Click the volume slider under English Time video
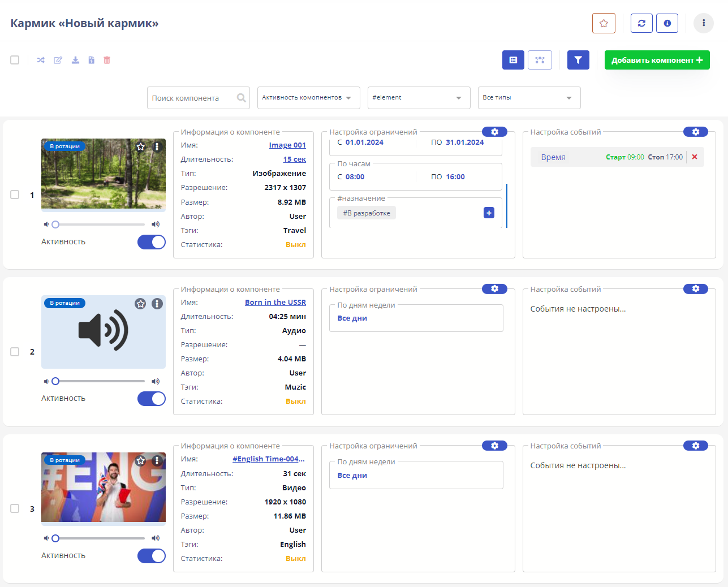728x587 pixels. (100, 538)
